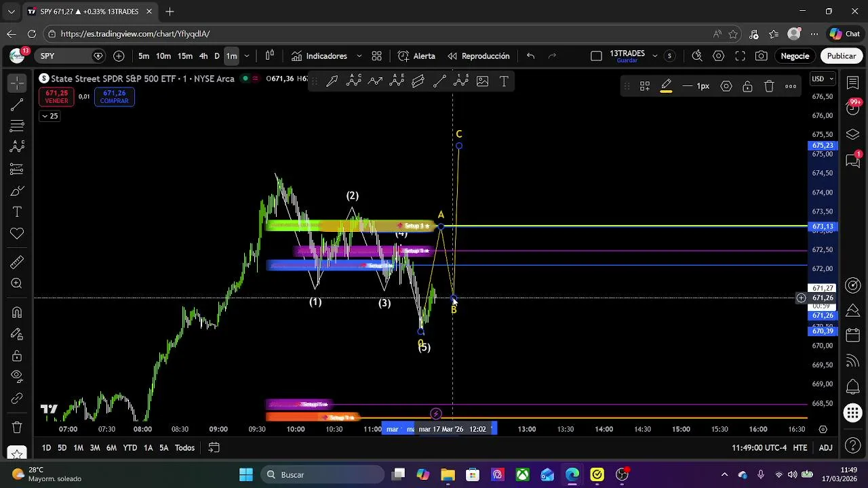The width and height of the screenshot is (868, 488).
Task: Lock all drawing tools in sidebar
Action: (17, 356)
